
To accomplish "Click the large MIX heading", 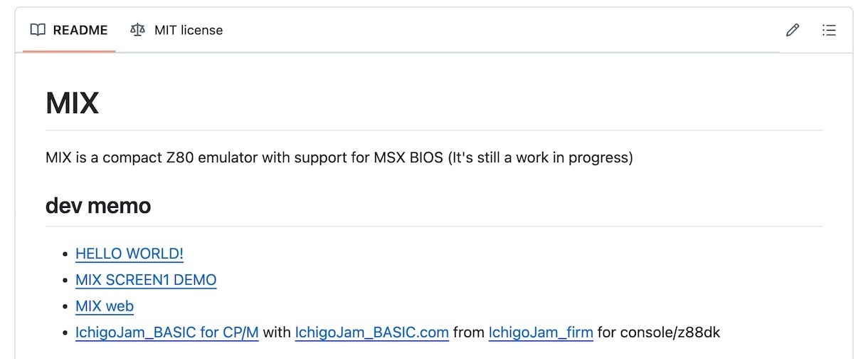I will click(x=72, y=103).
